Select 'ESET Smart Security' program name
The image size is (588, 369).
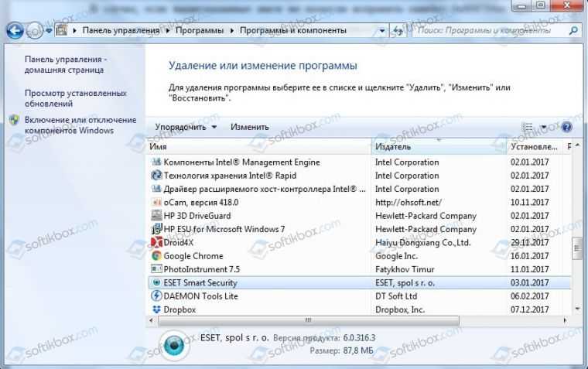(200, 283)
